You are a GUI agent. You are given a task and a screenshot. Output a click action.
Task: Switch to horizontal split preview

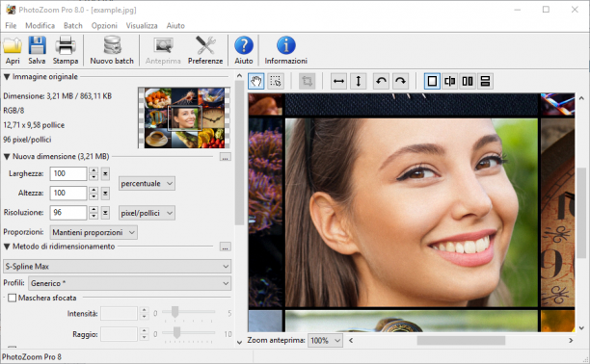tap(485, 81)
